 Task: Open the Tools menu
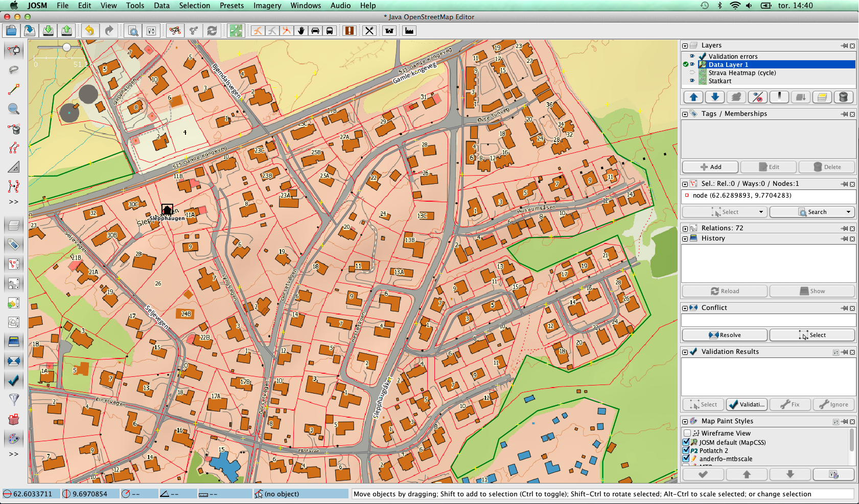(135, 6)
